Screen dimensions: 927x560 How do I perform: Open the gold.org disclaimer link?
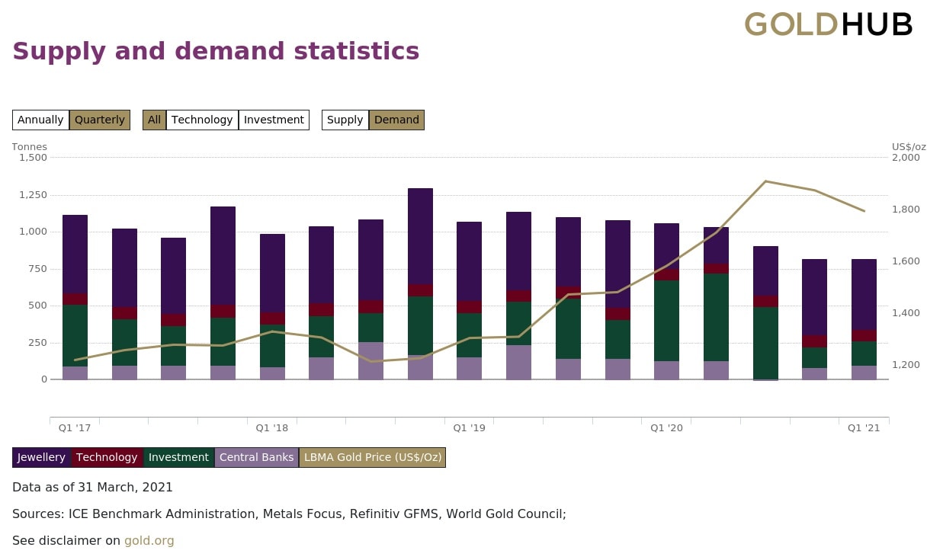click(149, 541)
